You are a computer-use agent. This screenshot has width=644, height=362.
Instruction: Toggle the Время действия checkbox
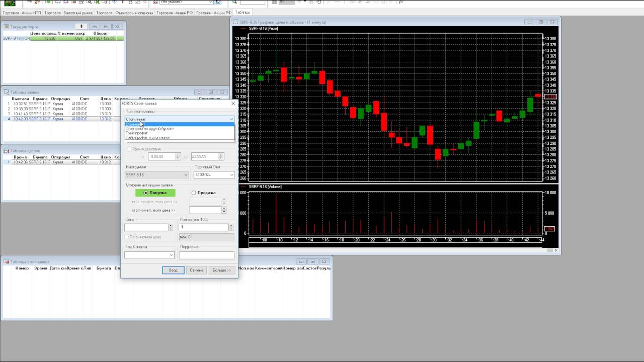[129, 149]
